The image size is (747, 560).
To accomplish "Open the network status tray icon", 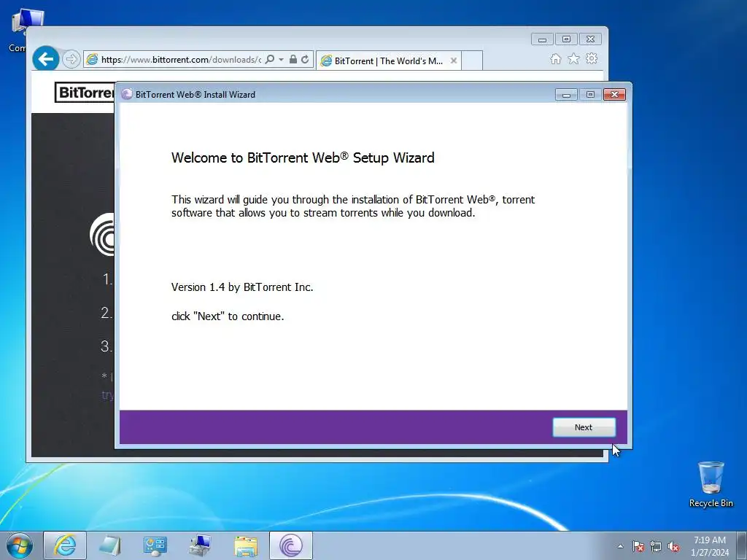I will pyautogui.click(x=656, y=546).
